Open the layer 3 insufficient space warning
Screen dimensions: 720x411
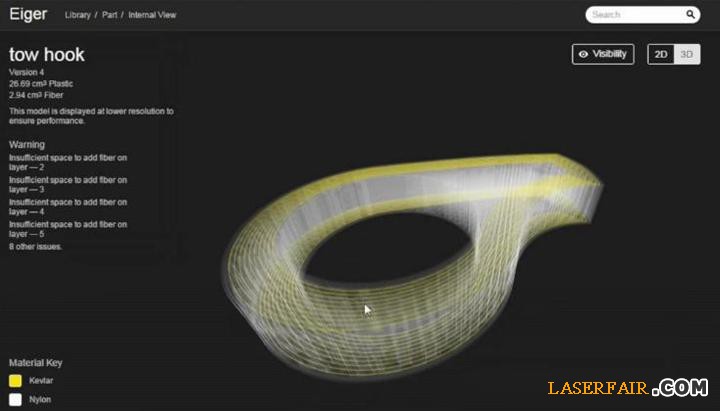click(x=68, y=184)
